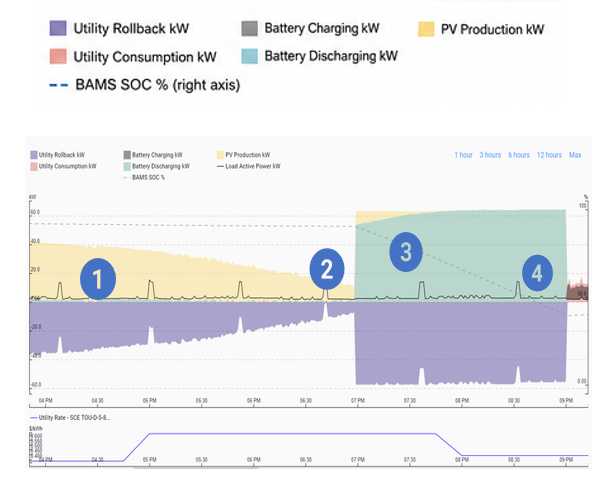Select the 1 hour time range
616x481 pixels.
click(x=463, y=155)
